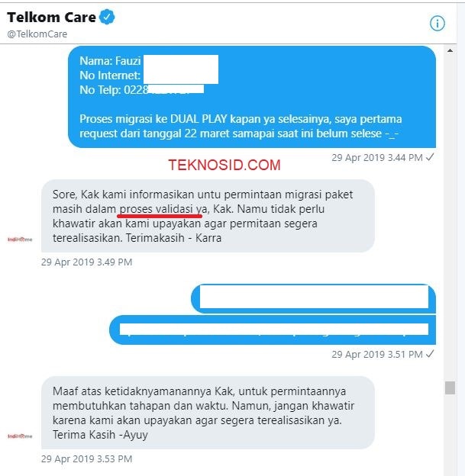Open the @TelkomCare handle link

pyautogui.click(x=37, y=34)
